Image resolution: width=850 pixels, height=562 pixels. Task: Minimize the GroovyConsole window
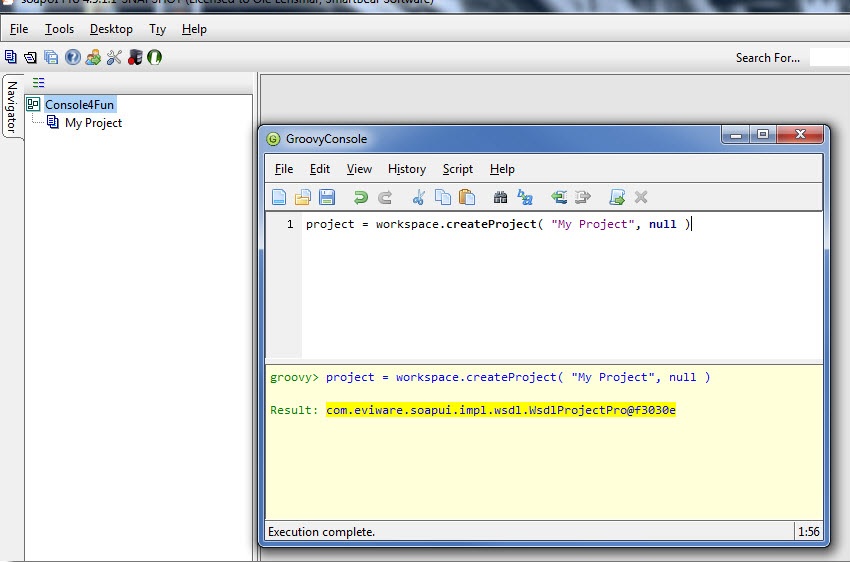[736, 134]
